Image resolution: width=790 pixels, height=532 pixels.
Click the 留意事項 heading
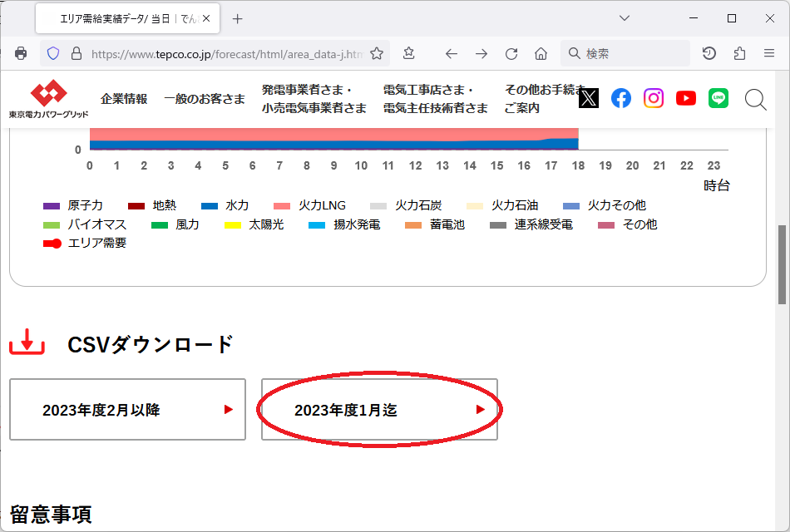pos(51,515)
